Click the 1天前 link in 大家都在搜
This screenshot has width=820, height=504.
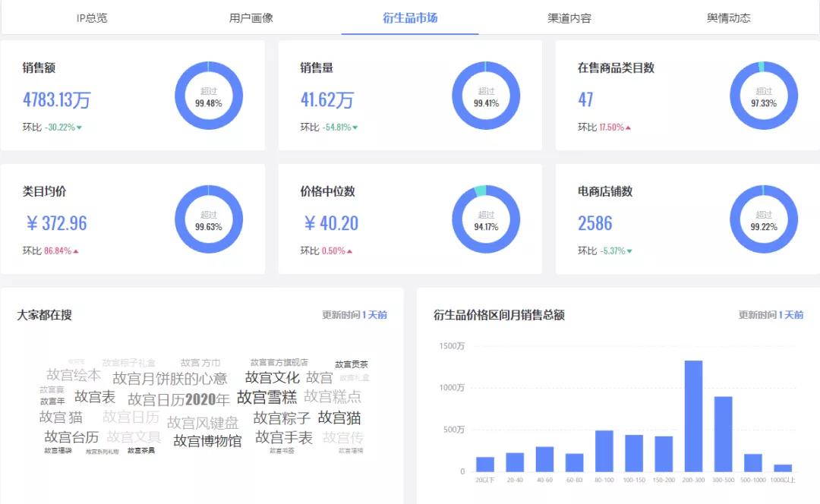(x=374, y=315)
